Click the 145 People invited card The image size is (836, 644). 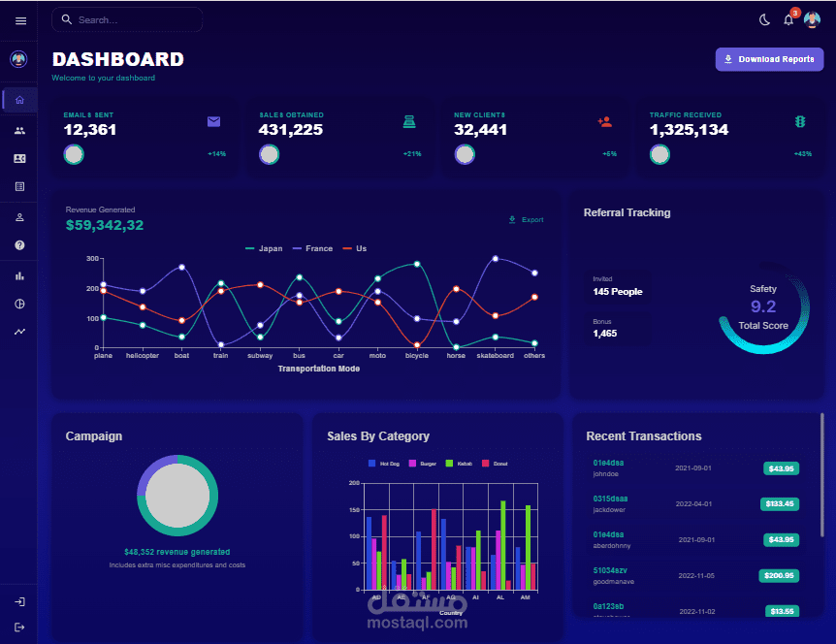click(618, 287)
